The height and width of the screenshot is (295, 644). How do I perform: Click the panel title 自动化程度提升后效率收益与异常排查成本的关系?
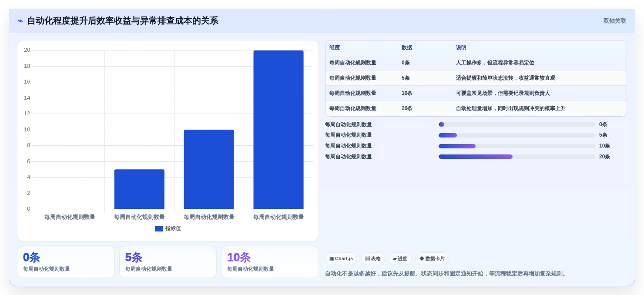click(x=123, y=21)
